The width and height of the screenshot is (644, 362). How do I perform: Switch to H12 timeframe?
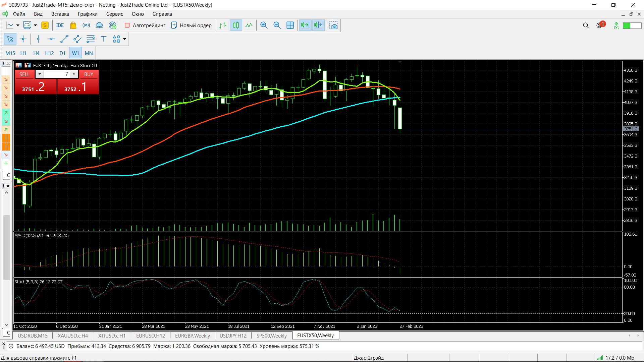(49, 53)
